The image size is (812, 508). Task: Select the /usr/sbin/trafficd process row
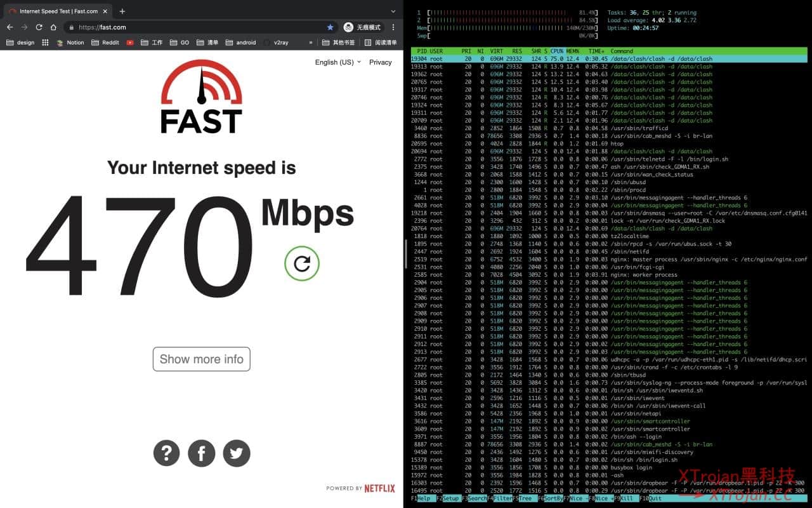[609, 128]
